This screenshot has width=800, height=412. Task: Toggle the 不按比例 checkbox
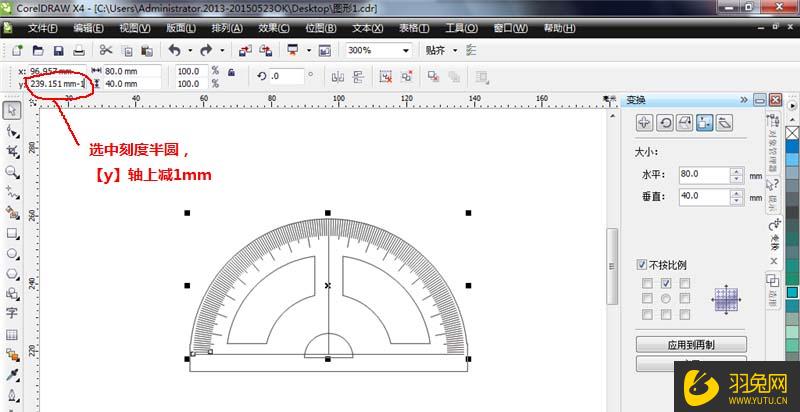(x=642, y=265)
